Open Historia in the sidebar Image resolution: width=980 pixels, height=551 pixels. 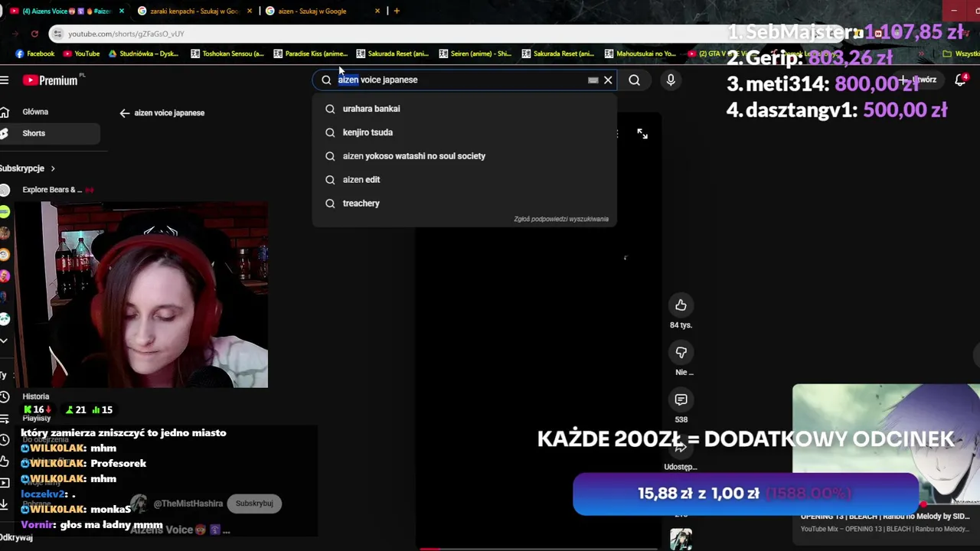(x=35, y=396)
